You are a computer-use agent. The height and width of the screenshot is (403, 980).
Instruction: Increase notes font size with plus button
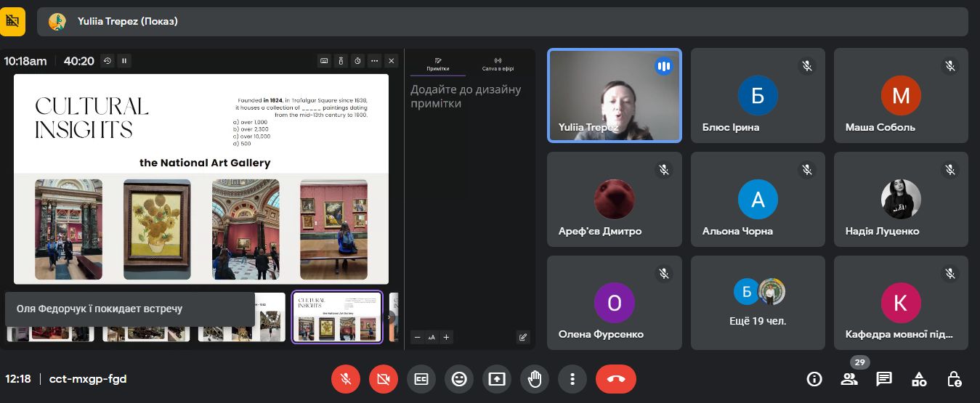446,337
